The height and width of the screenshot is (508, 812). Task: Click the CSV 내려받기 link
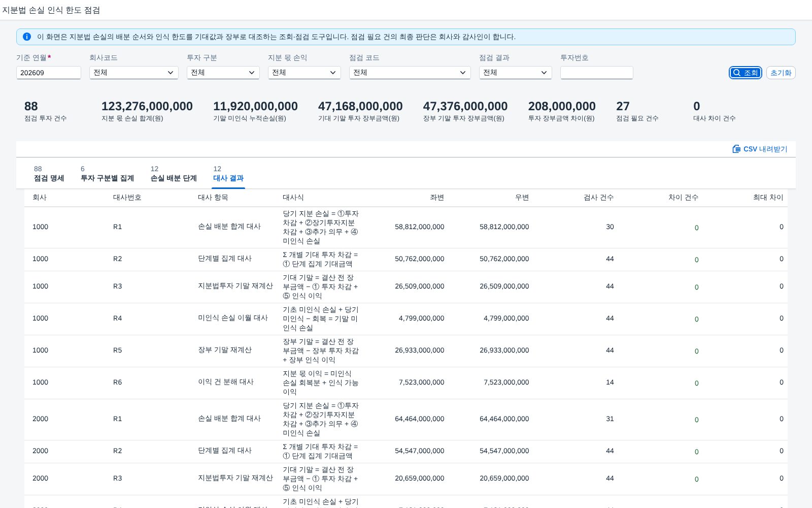760,149
